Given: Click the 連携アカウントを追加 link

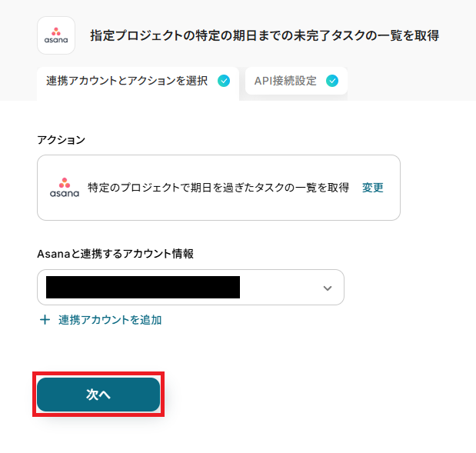Looking at the screenshot, I should tap(110, 320).
